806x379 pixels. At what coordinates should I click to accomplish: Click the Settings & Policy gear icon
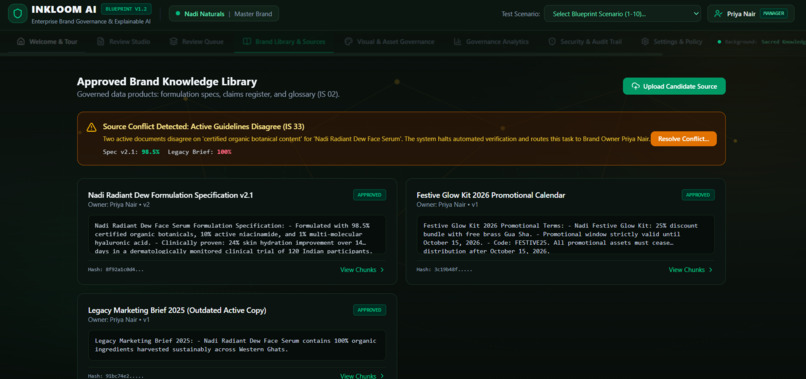pyautogui.click(x=645, y=42)
